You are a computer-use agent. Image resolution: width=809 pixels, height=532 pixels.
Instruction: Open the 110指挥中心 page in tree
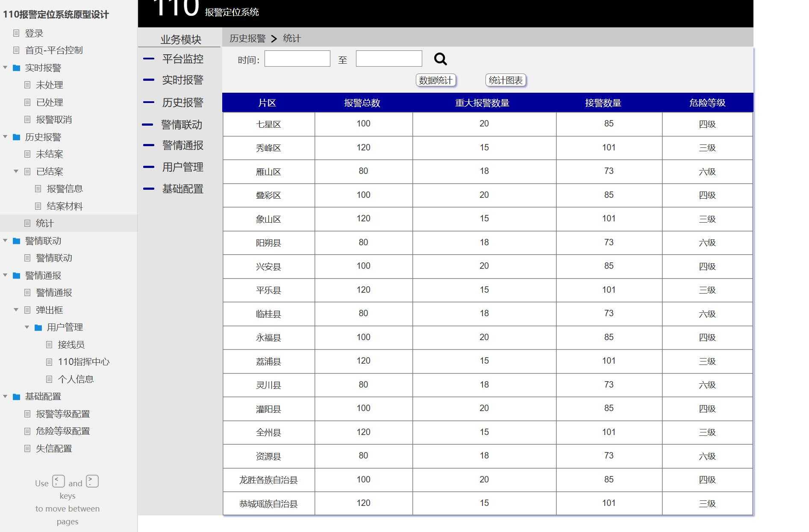tap(84, 362)
